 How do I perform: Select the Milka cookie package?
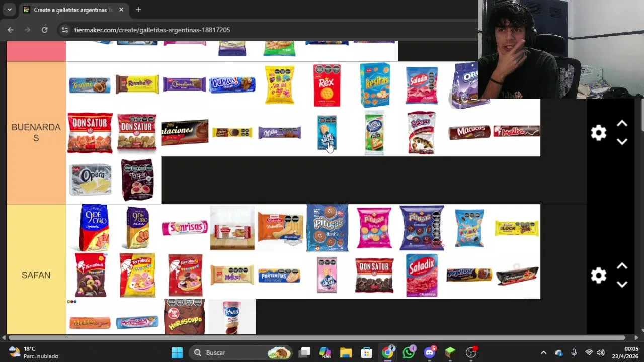tap(280, 133)
